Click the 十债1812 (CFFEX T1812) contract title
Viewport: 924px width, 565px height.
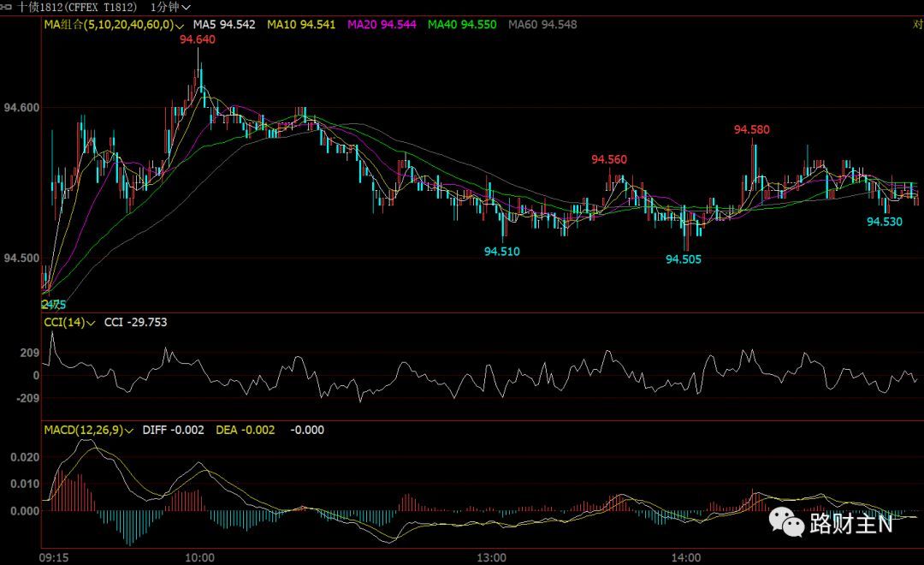pyautogui.click(x=77, y=7)
